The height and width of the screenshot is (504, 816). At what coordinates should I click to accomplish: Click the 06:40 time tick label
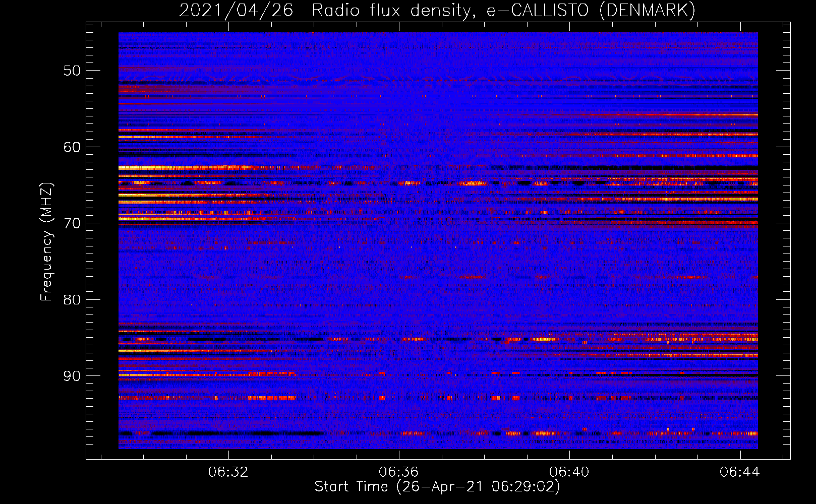click(x=569, y=472)
